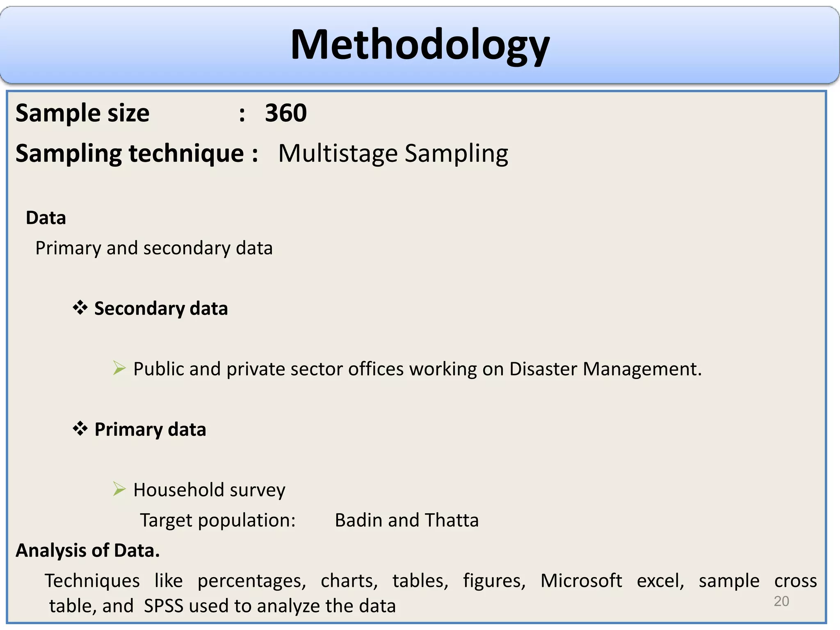Select the Sampling technique label

click(x=130, y=153)
